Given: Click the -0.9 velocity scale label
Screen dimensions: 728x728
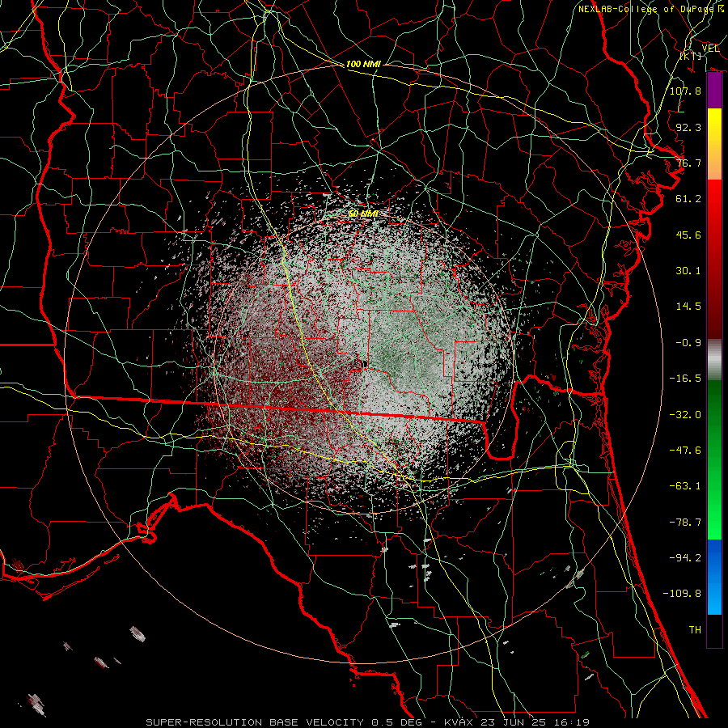Looking at the screenshot, I should (688, 343).
